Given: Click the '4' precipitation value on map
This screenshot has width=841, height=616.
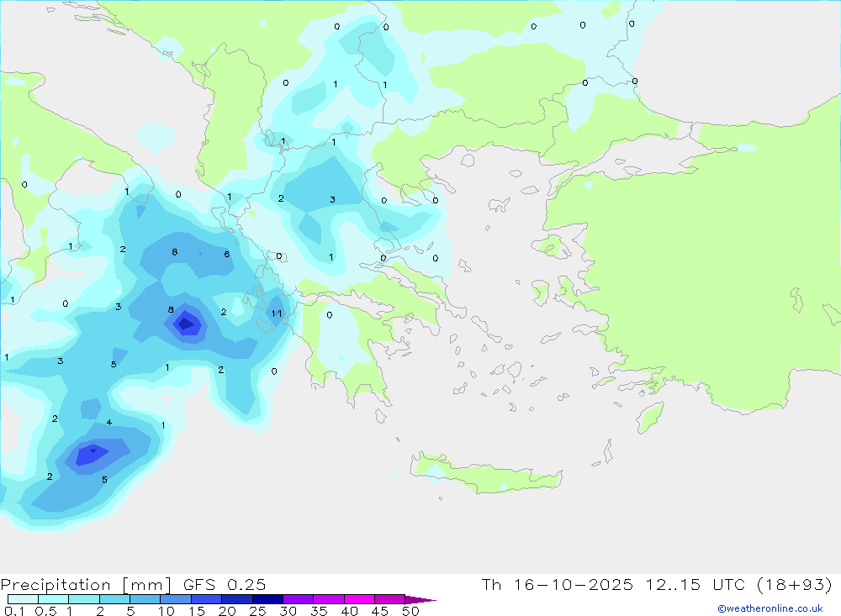Looking at the screenshot, I should point(109,423).
